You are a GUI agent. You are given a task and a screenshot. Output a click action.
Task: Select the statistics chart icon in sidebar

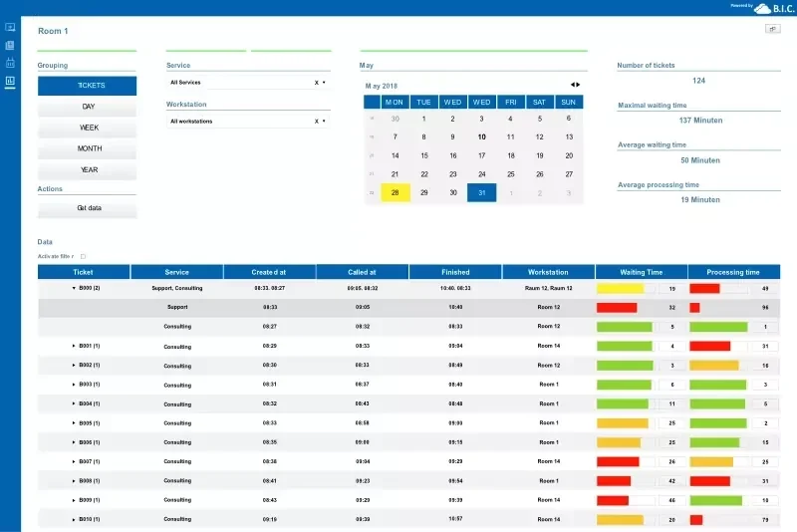pyautogui.click(x=10, y=81)
